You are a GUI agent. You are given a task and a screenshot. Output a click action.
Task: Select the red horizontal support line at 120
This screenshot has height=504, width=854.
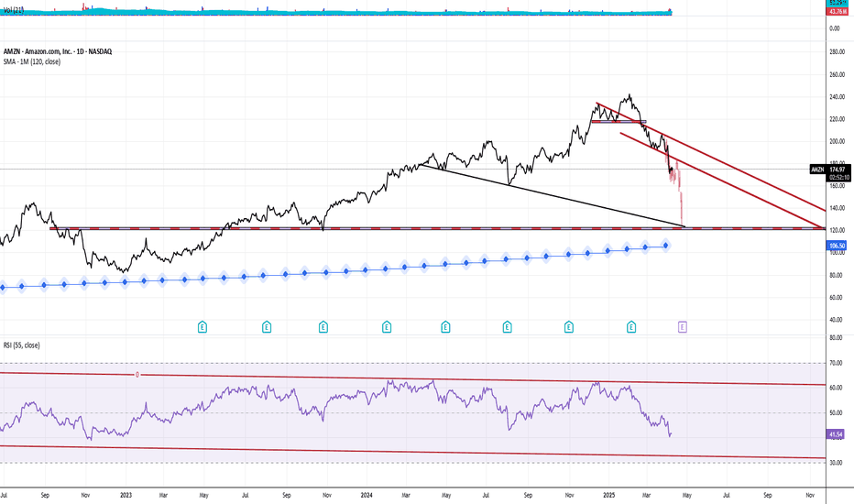436,228
